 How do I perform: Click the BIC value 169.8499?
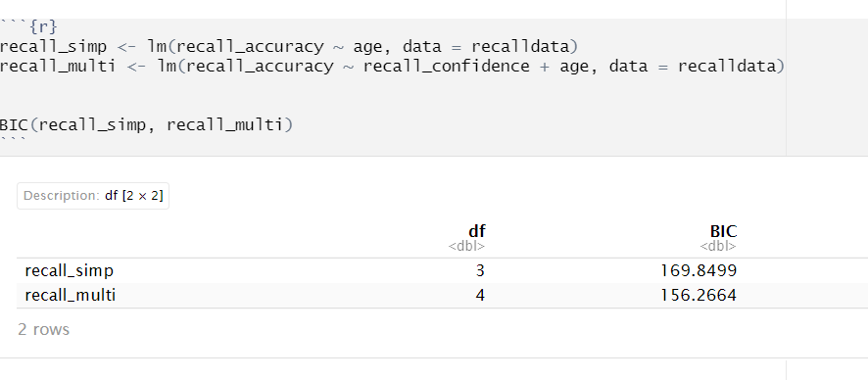pyautogui.click(x=699, y=270)
